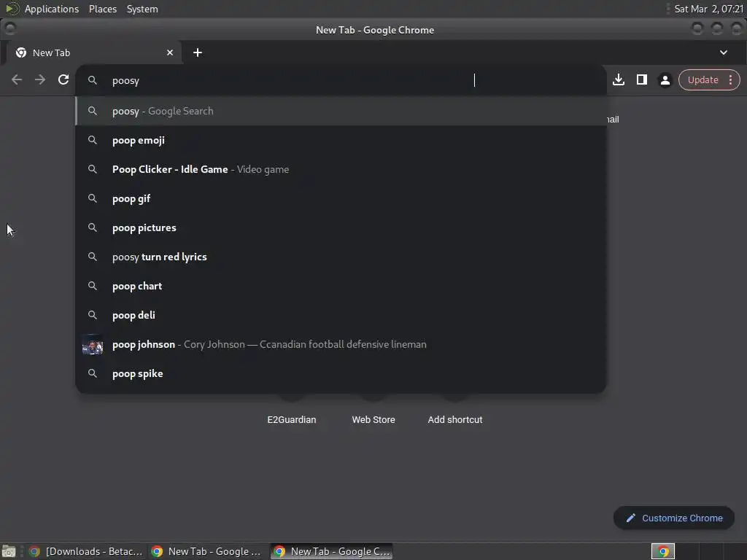The height and width of the screenshot is (560, 747).
Task: Go back using the browser back arrow
Action: [17, 79]
